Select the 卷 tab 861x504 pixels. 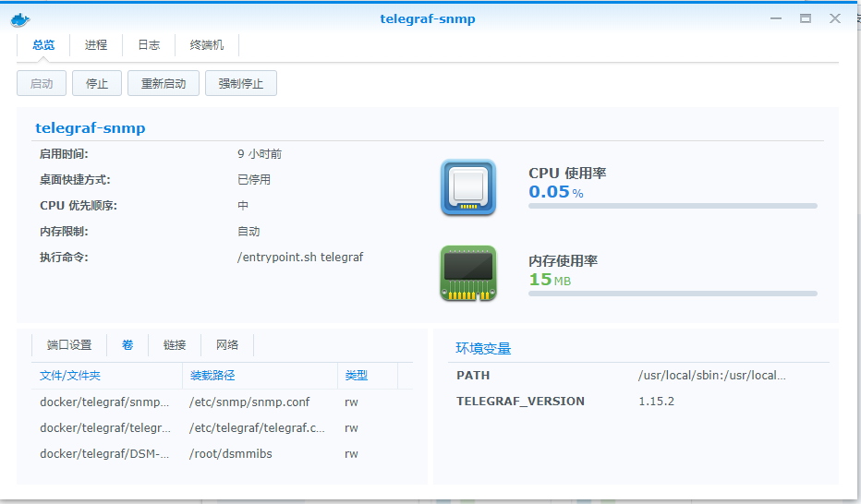(127, 345)
